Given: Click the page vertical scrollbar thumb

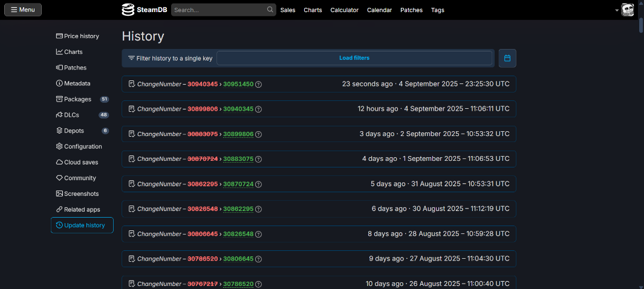Looking at the screenshot, I should pos(640,24).
